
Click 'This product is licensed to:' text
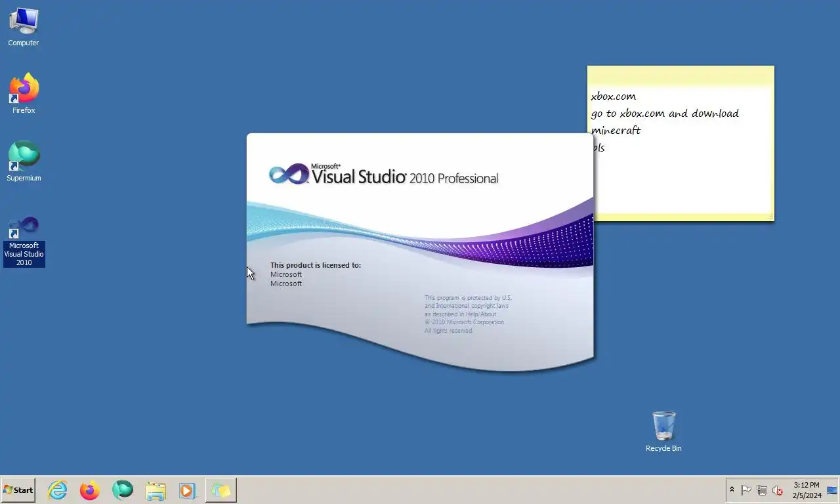point(316,265)
